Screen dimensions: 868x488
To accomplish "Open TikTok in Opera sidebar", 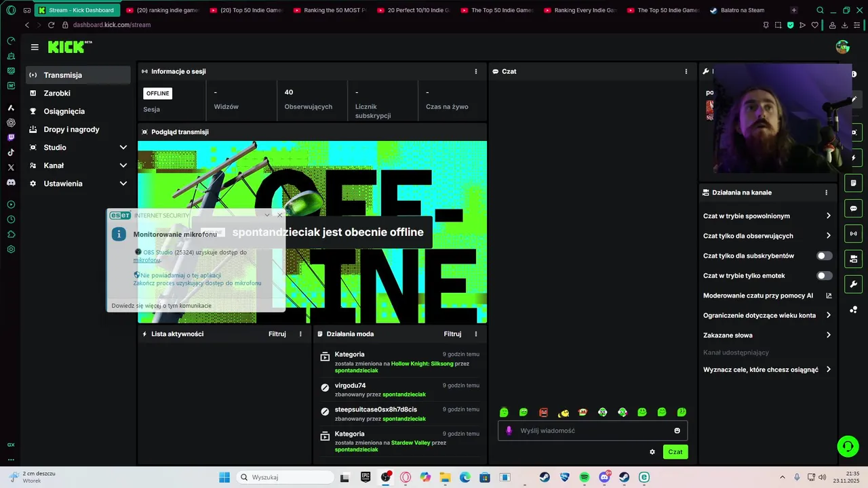I will coord(11,152).
